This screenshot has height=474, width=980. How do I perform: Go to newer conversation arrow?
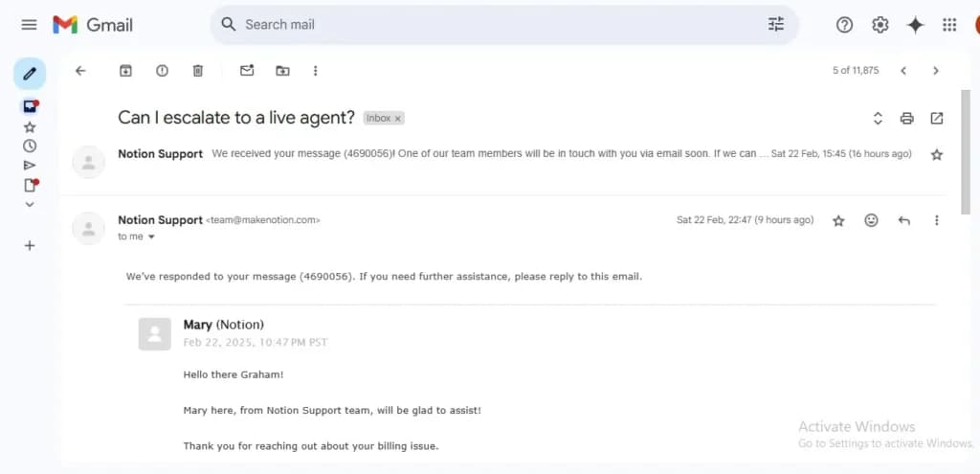[903, 71]
